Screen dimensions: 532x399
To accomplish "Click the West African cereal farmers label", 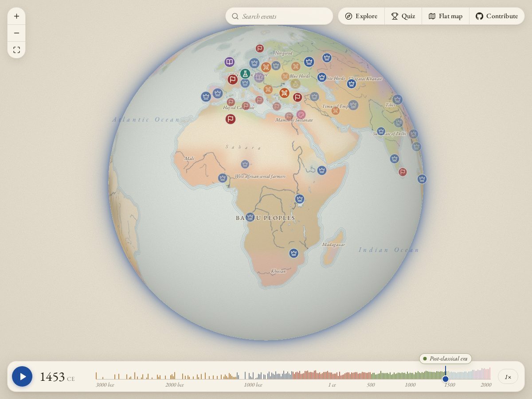I will click(260, 176).
